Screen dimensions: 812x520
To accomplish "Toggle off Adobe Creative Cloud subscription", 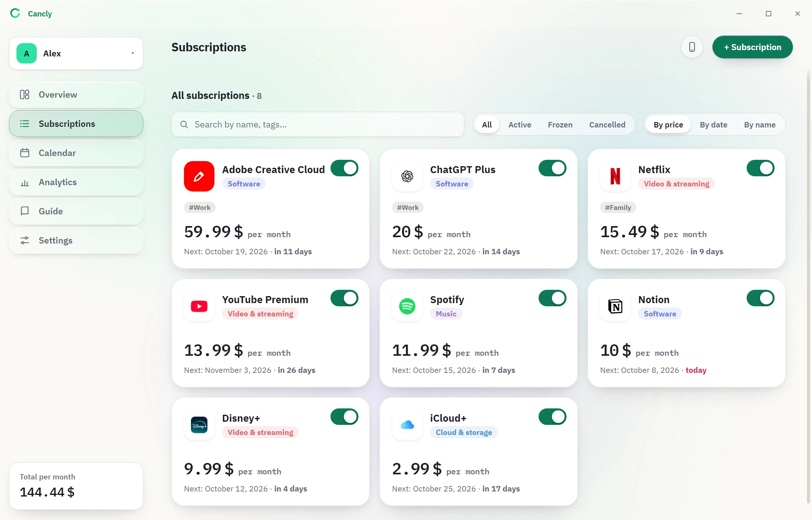I will (x=344, y=168).
